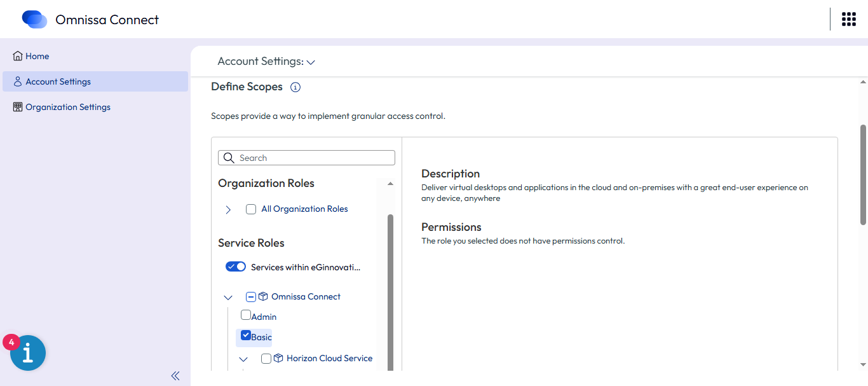This screenshot has height=386, width=868.
Task: Open the blue help info bubble
Action: pyautogui.click(x=28, y=353)
